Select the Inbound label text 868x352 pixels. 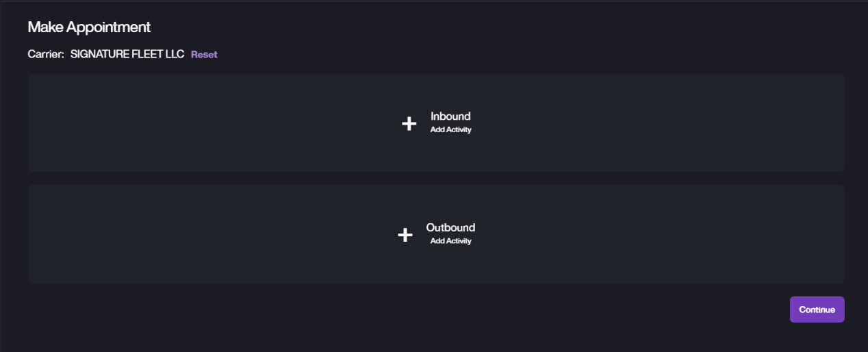pos(450,116)
